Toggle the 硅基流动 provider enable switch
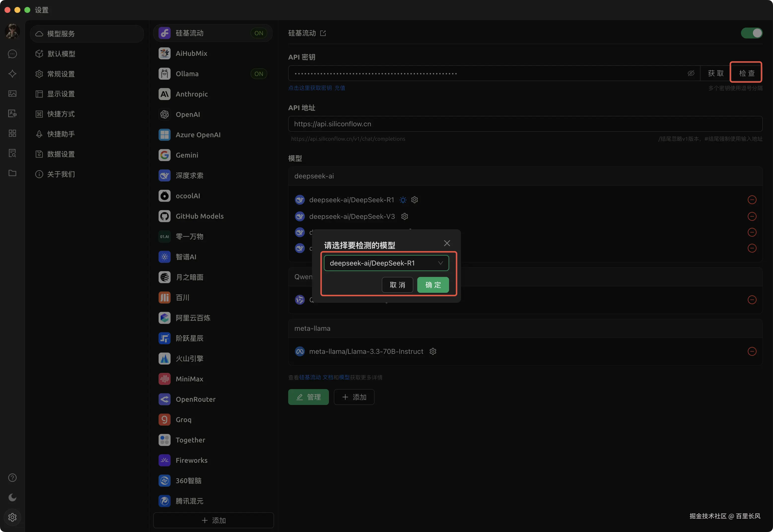 coord(751,33)
